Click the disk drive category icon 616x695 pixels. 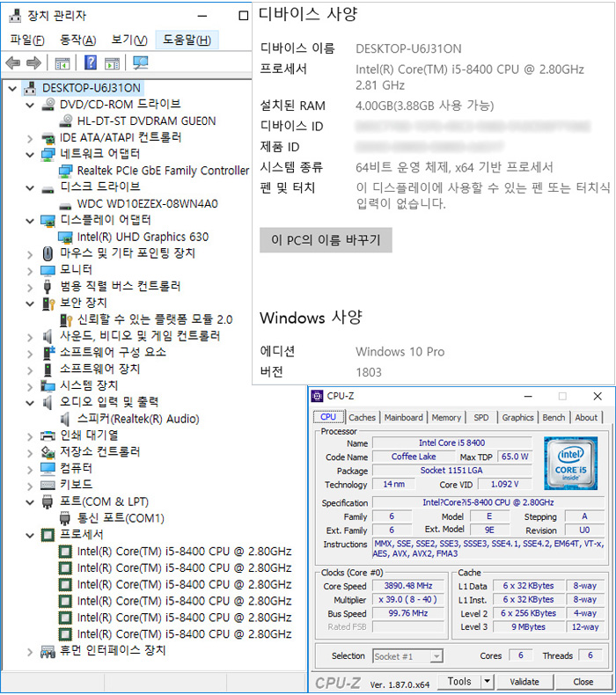48,190
